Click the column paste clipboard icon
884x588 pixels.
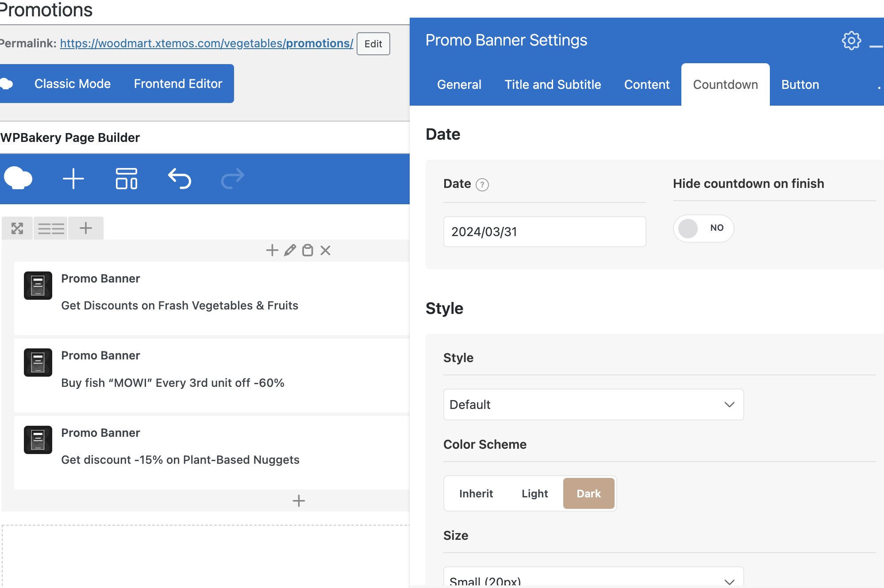[307, 251]
